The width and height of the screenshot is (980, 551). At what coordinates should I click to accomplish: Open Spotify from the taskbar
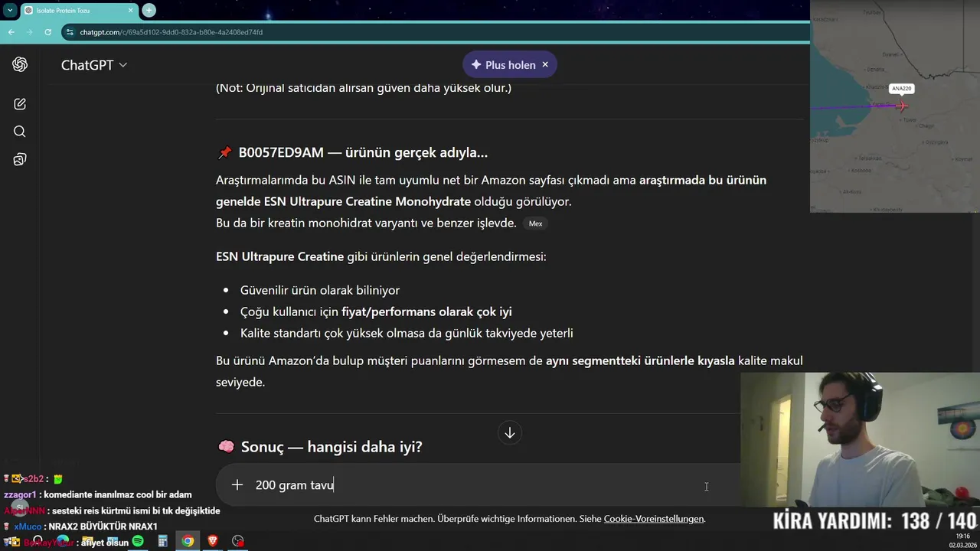[138, 541]
